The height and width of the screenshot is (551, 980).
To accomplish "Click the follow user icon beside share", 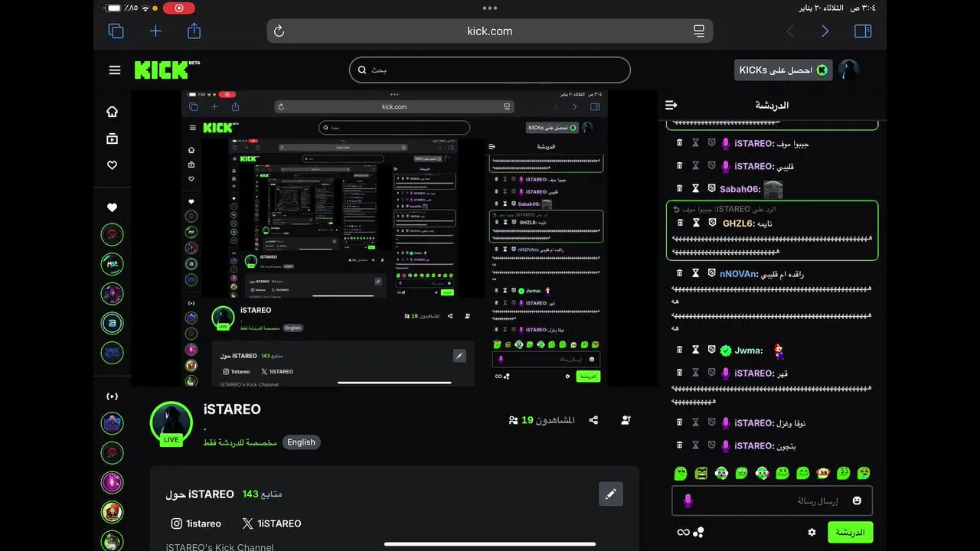I will click(626, 420).
